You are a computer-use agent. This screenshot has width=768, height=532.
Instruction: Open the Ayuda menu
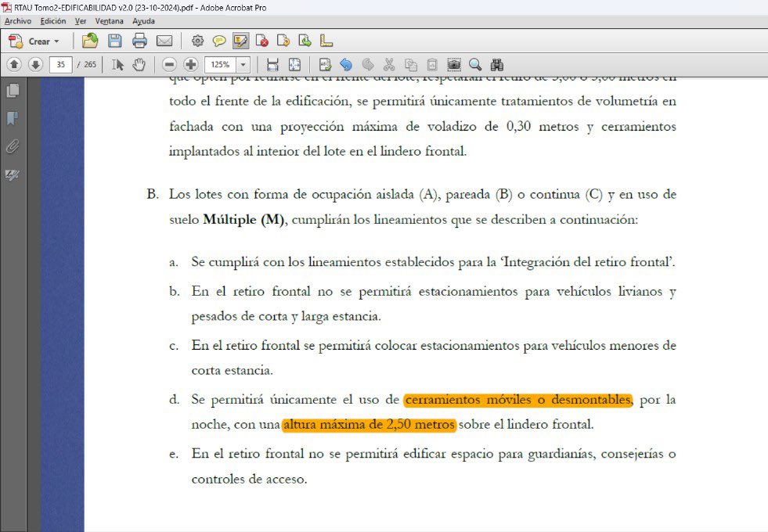[x=143, y=21]
